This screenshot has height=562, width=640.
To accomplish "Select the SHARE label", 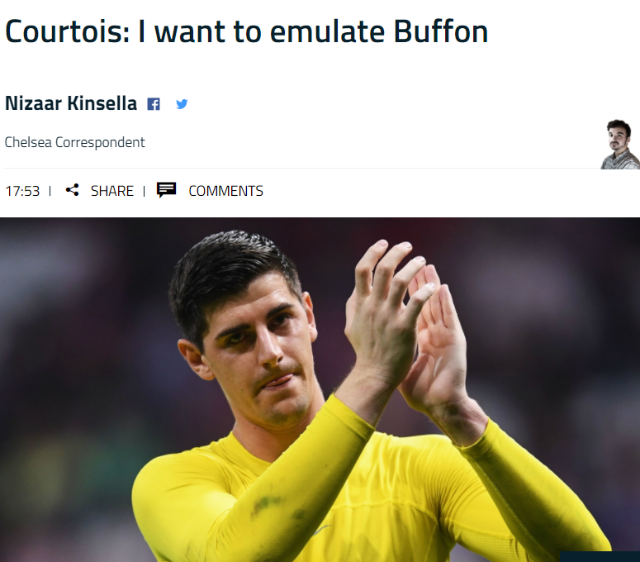I will point(112,191).
